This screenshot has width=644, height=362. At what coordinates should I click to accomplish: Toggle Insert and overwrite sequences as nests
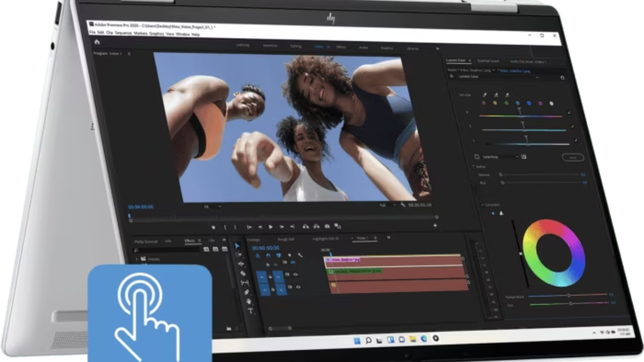pos(258,255)
